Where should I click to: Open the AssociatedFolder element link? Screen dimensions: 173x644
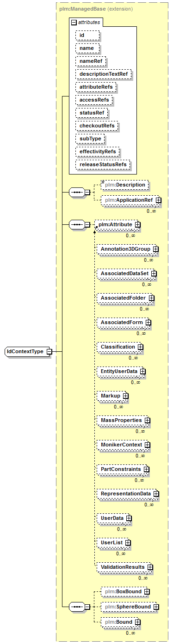124,298
